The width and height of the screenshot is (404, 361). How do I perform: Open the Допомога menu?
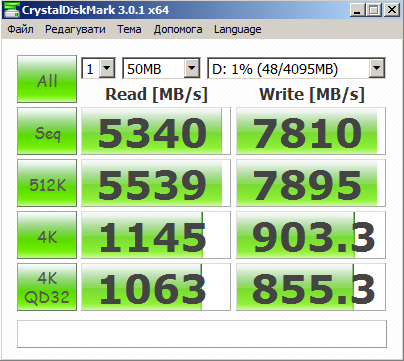tap(178, 29)
